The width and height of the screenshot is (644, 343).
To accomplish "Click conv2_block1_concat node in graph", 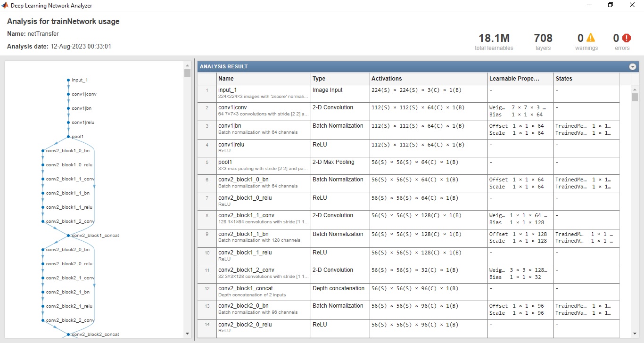I will tap(68, 236).
